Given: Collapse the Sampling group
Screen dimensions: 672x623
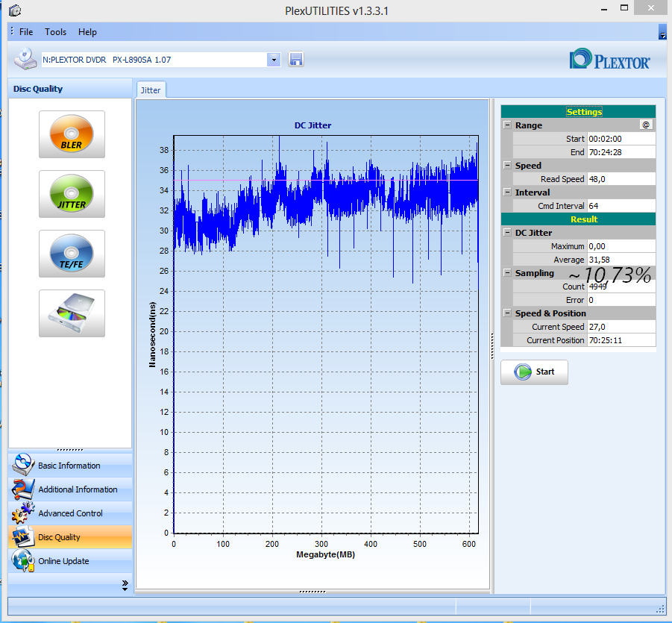Looking at the screenshot, I should (507, 272).
